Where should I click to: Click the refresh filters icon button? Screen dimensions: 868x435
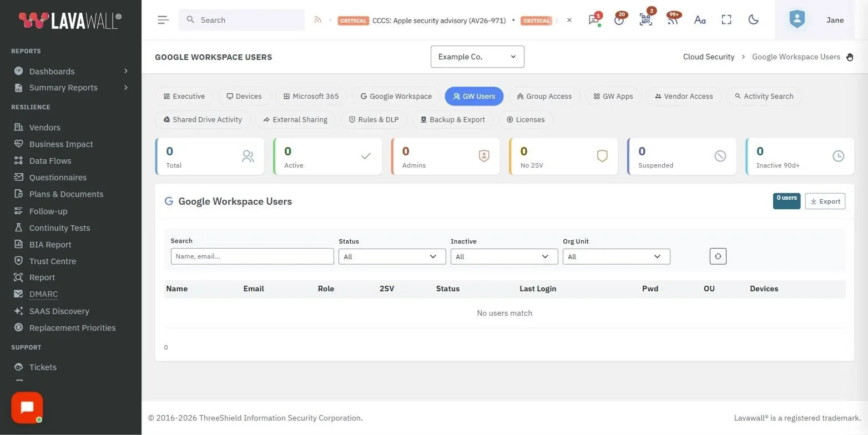pyautogui.click(x=718, y=256)
